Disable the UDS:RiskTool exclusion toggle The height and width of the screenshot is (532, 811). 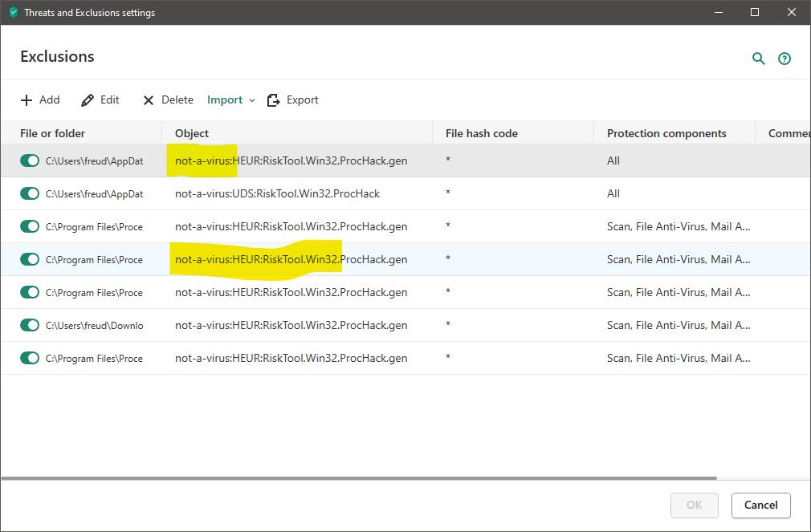pyautogui.click(x=30, y=193)
